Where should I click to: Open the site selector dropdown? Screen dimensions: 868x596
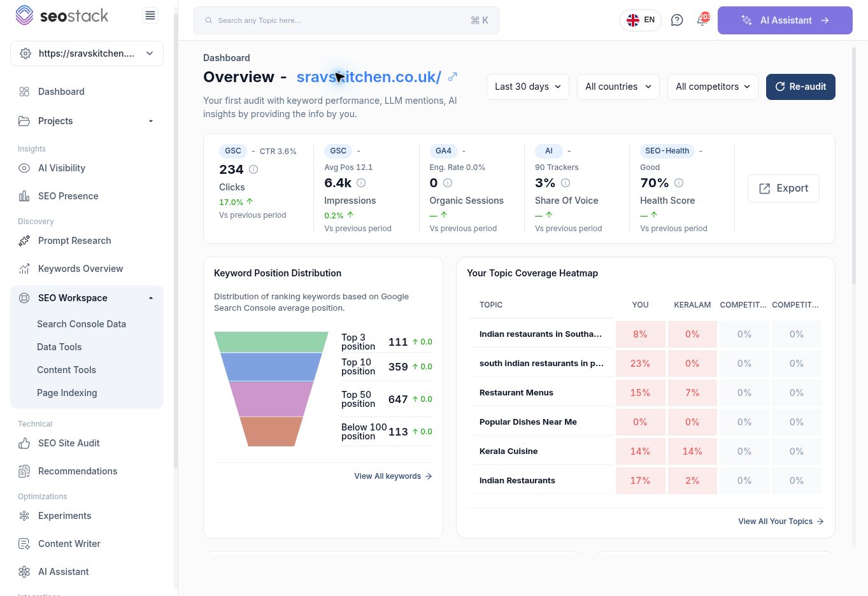(87, 53)
